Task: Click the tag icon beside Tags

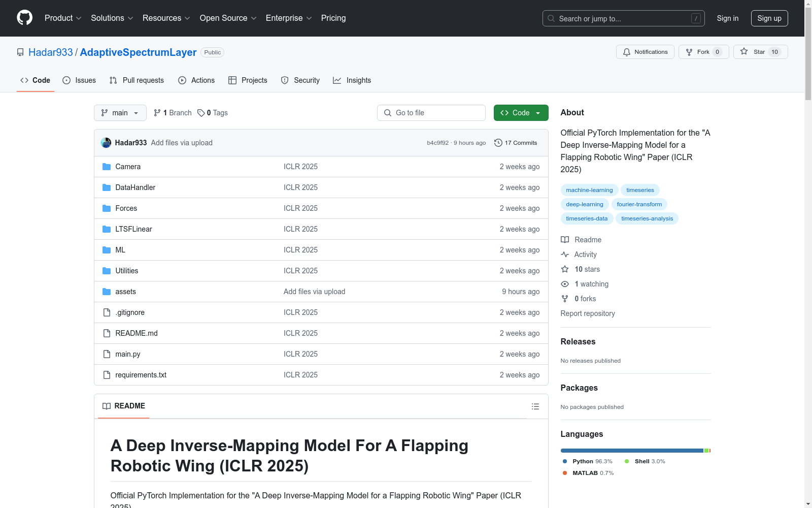Action: pos(201,113)
